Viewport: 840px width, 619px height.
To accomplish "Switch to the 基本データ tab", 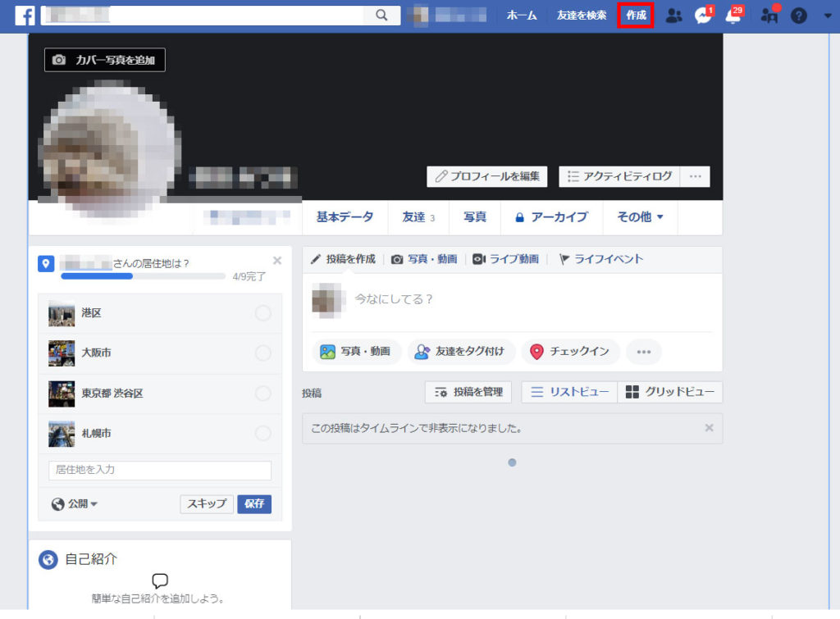I will [x=345, y=217].
